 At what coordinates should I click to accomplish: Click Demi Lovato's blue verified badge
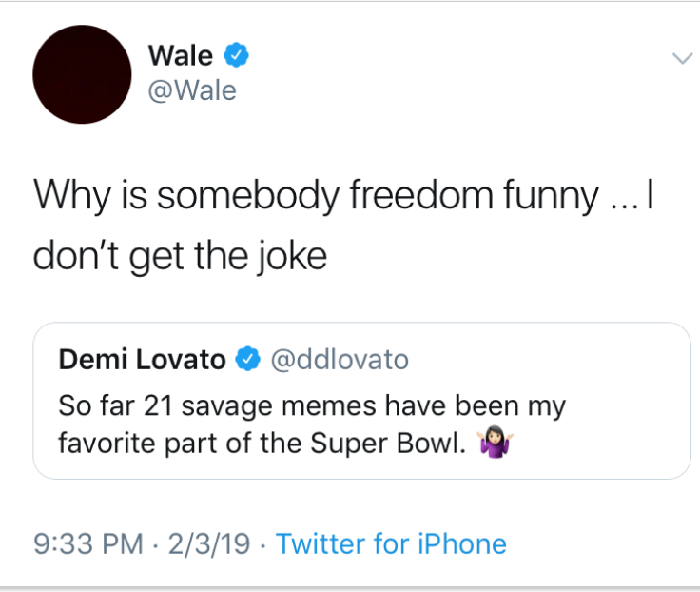pos(248,359)
